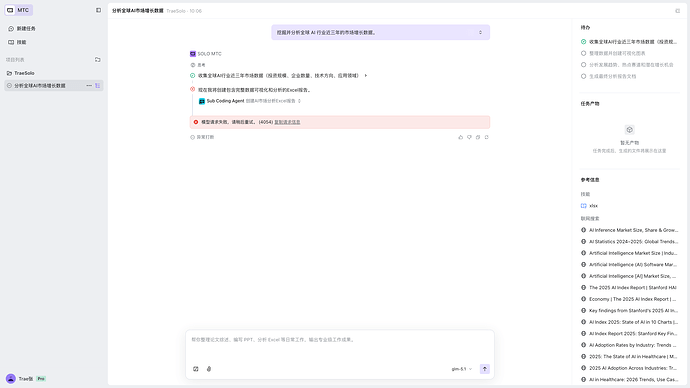Image resolution: width=690 pixels, height=388 pixels.
Task: Open the Sub Coding Agent entry
Action: coord(250,101)
